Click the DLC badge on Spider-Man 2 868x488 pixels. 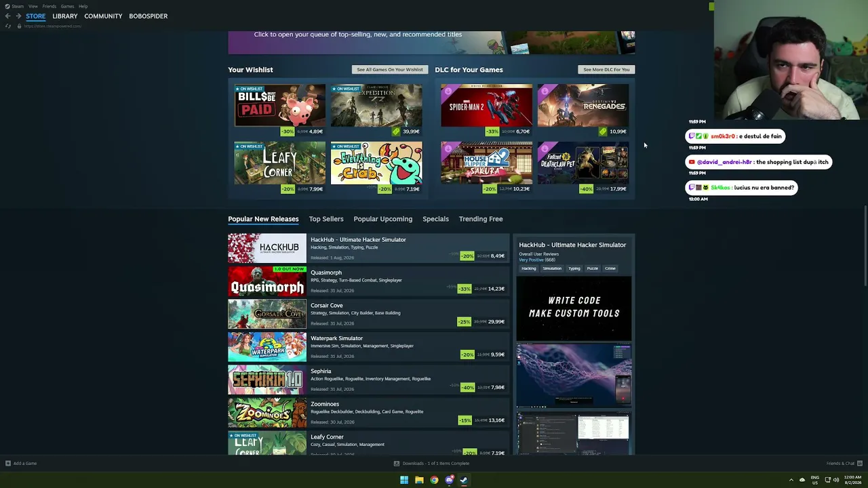point(448,91)
